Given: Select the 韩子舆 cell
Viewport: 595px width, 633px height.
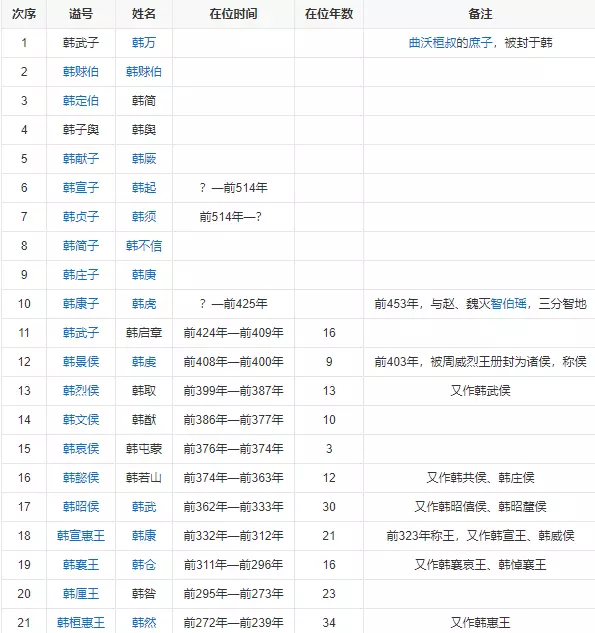Looking at the screenshot, I should click(81, 130).
